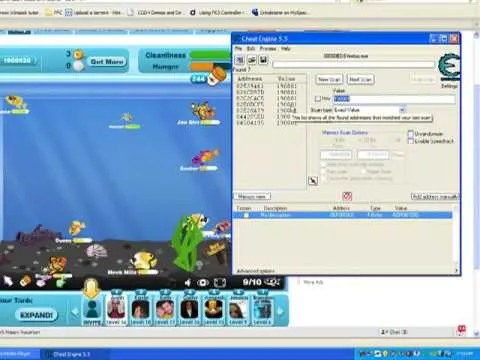This screenshot has height=360, width=480.
Task: Click the red clear list icon
Action: pyautogui.click(x=347, y=196)
